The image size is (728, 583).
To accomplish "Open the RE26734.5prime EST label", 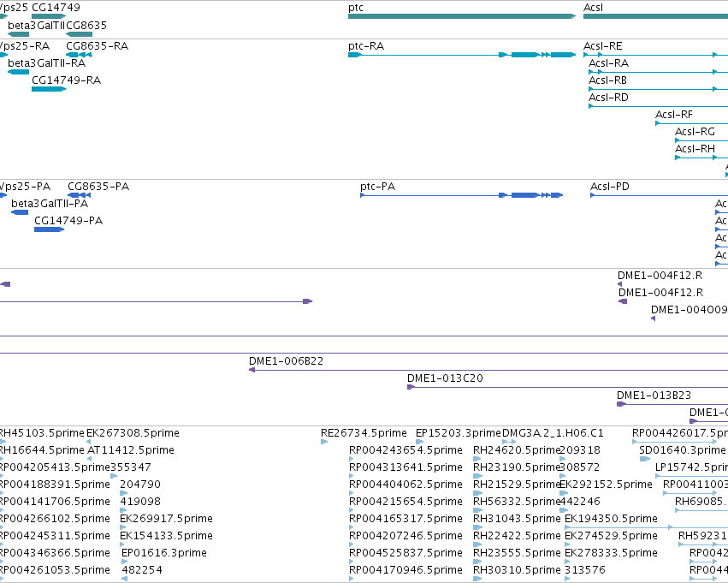I will point(364,433).
